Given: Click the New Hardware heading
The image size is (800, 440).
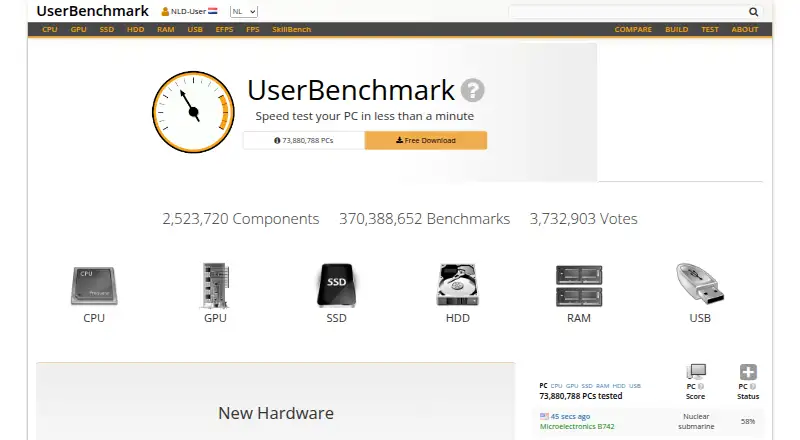Looking at the screenshot, I should [x=276, y=413].
